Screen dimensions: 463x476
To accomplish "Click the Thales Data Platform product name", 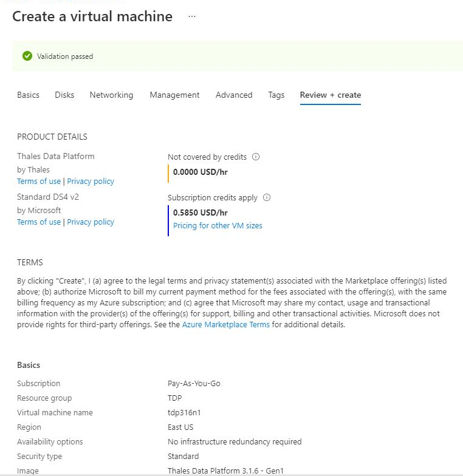I will pyautogui.click(x=56, y=157).
